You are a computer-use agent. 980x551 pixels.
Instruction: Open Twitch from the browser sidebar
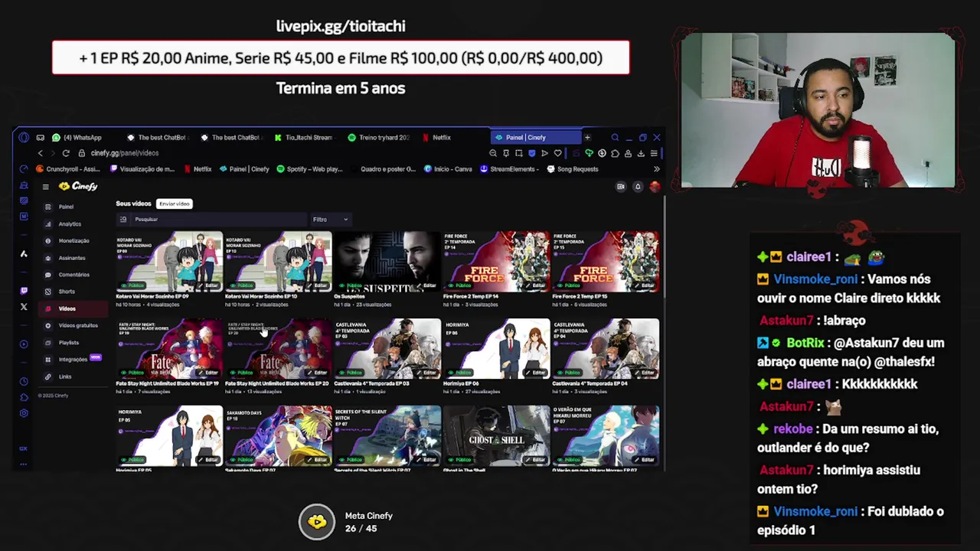(x=24, y=291)
